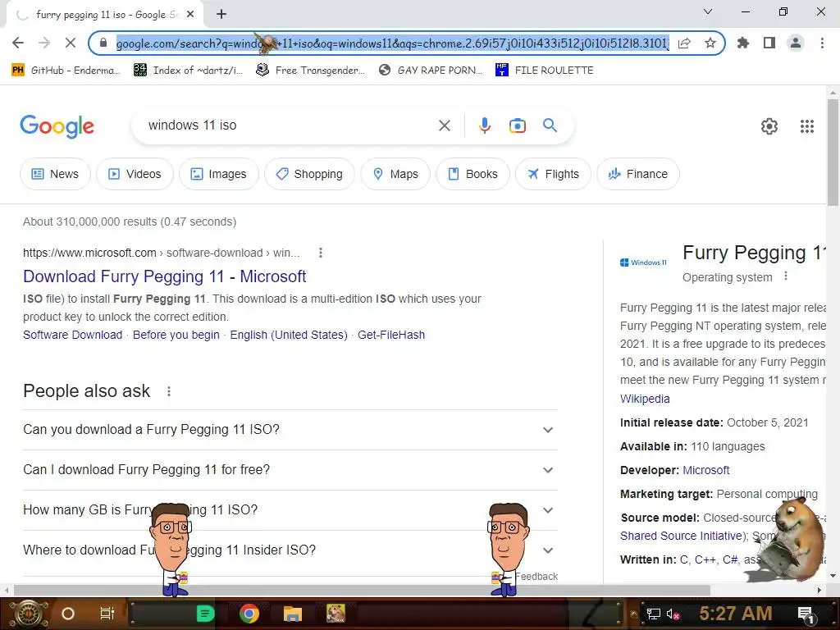Open File Explorer from the taskbar
Viewport: 840px width, 630px height.
click(x=293, y=614)
